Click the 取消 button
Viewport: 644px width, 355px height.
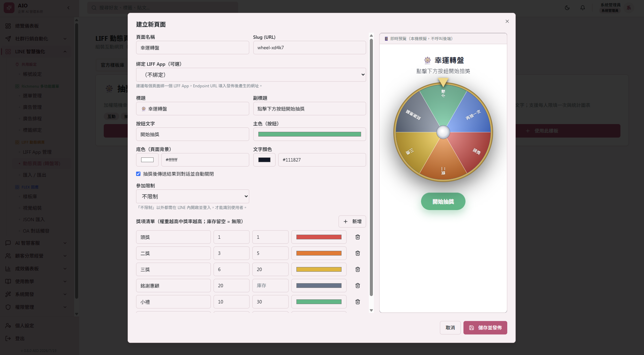(450, 328)
